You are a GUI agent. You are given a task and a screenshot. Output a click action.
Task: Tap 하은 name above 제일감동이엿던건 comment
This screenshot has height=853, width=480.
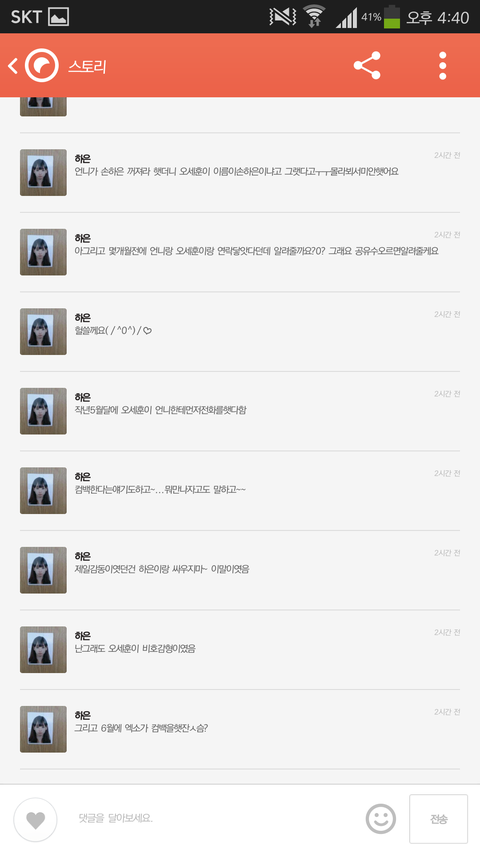83,556
